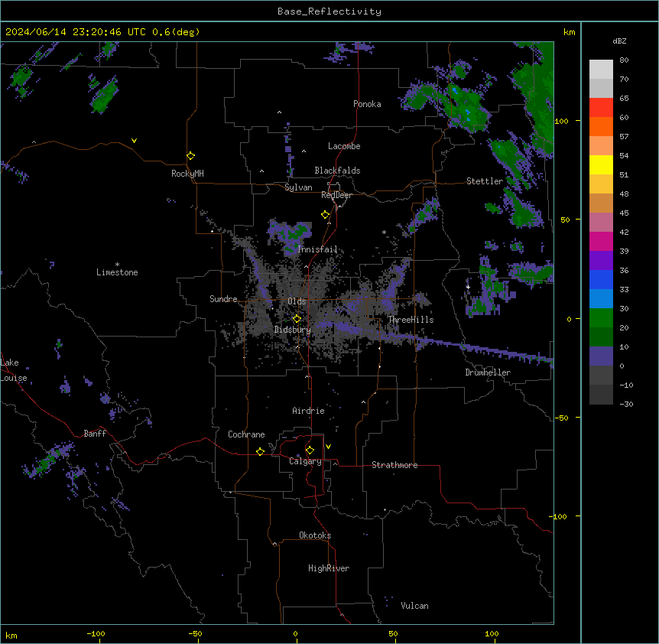659x644 pixels.
Task: Click the -100 tick on the bottom axis
Action: (x=96, y=633)
